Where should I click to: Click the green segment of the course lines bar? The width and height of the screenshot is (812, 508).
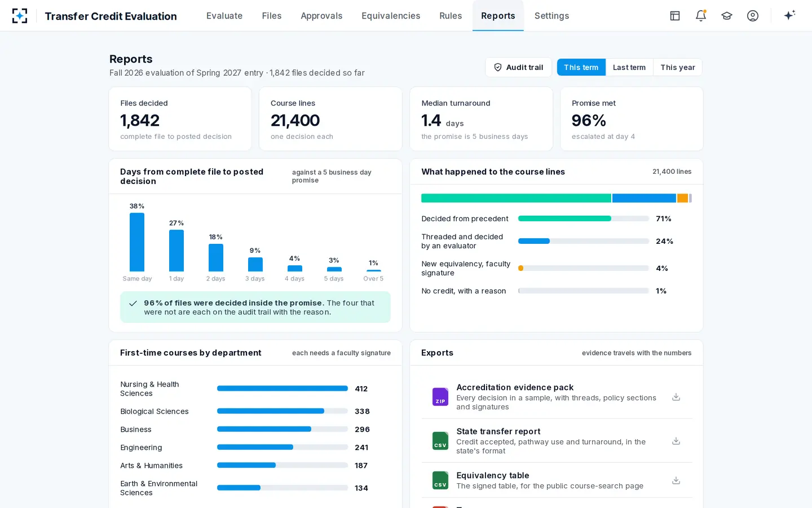(x=516, y=198)
